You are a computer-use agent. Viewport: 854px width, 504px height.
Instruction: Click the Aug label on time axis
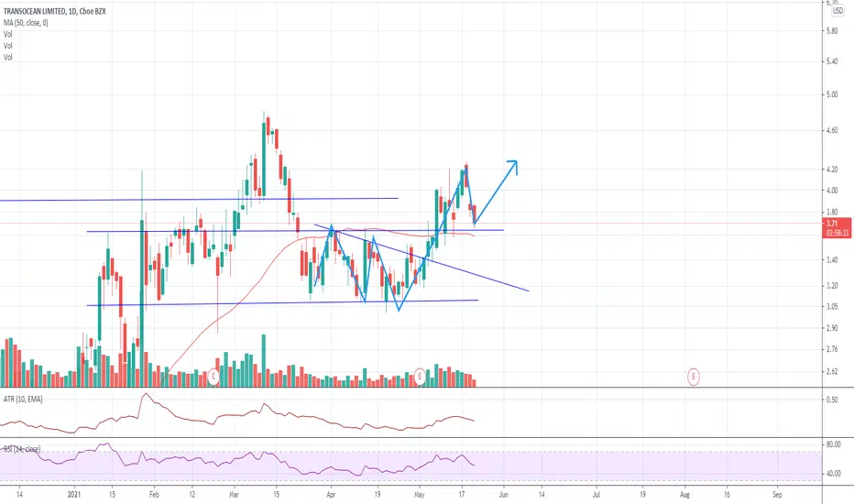click(684, 495)
